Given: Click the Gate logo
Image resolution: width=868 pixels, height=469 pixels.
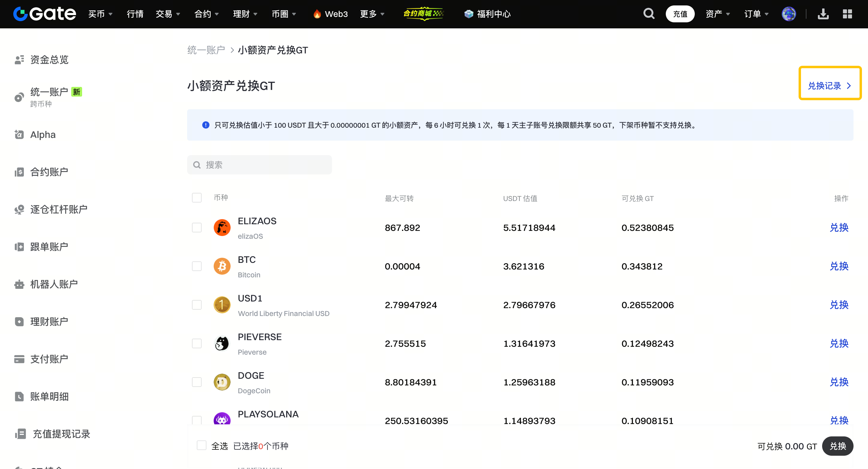Looking at the screenshot, I should point(44,14).
